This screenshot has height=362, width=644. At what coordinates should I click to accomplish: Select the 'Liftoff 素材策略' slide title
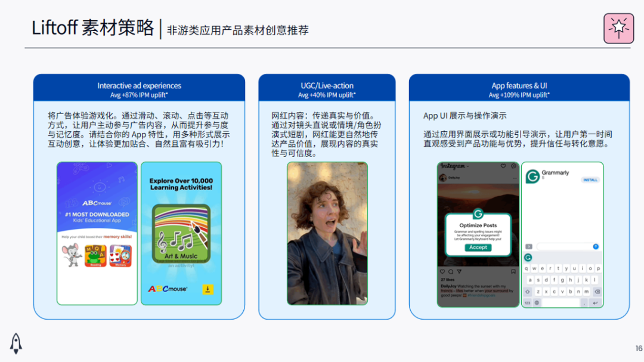(93, 28)
